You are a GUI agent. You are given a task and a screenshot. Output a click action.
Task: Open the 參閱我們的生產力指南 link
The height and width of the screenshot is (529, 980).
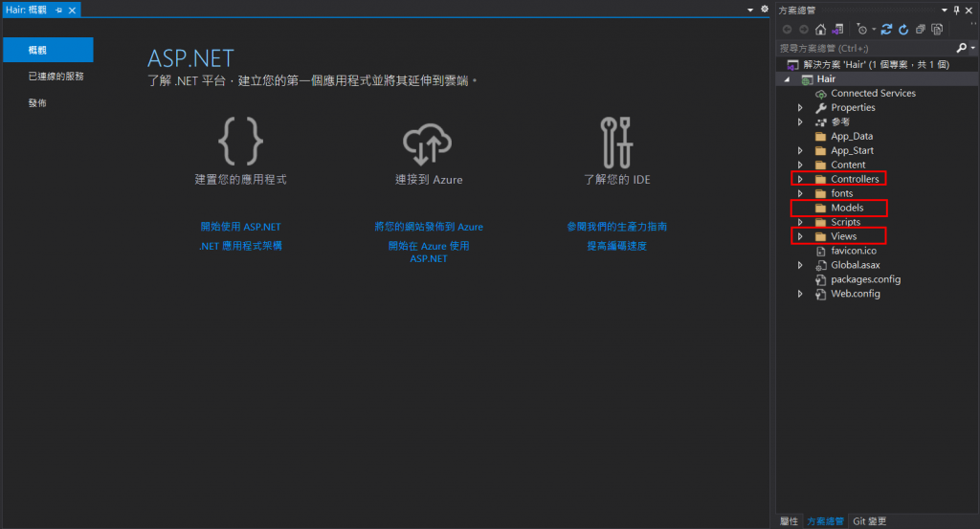click(x=617, y=227)
